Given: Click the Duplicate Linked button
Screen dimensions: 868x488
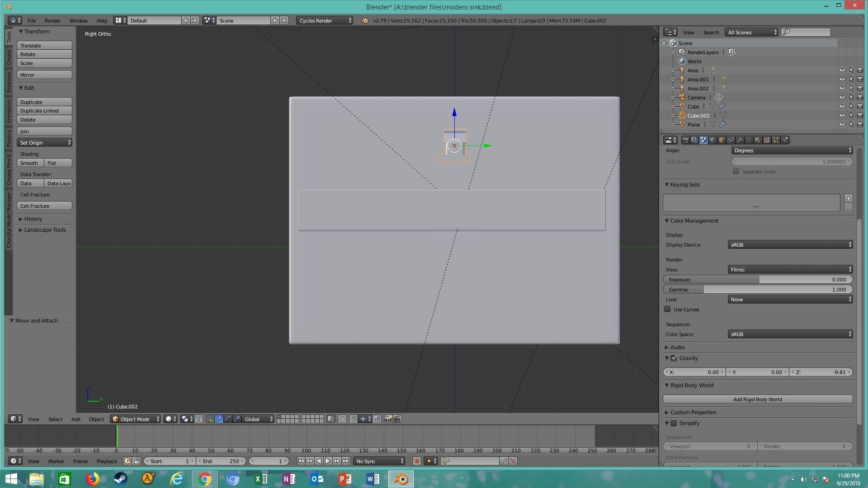Looking at the screenshot, I should [44, 111].
